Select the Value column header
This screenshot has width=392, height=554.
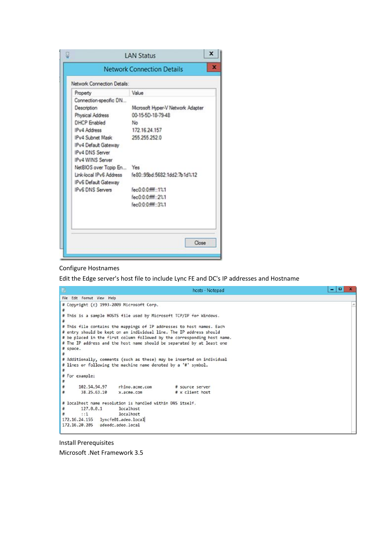click(x=172, y=93)
